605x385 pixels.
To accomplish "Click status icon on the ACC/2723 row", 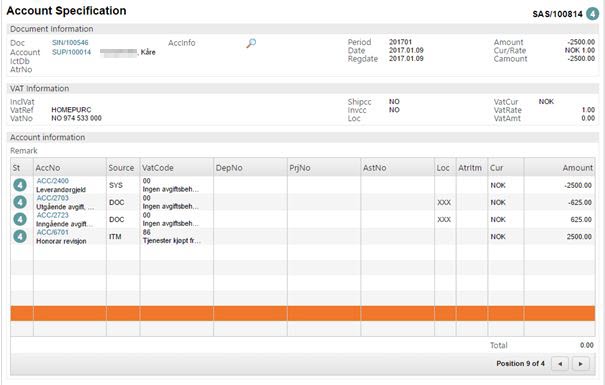I will coord(20,219).
